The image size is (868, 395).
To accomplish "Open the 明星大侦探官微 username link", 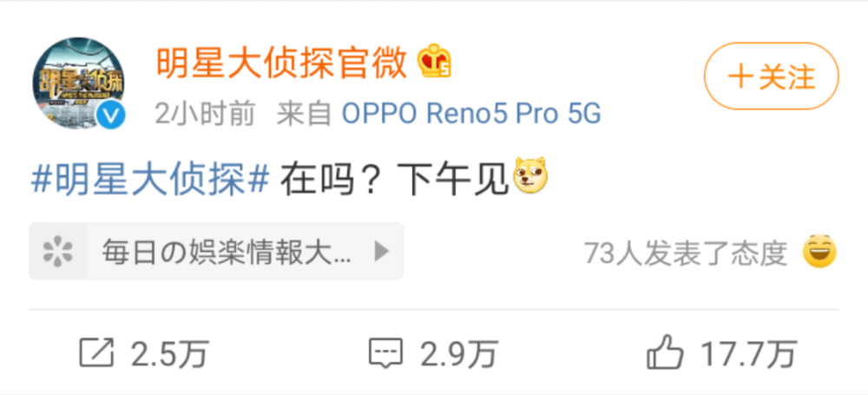I will pos(282,62).
